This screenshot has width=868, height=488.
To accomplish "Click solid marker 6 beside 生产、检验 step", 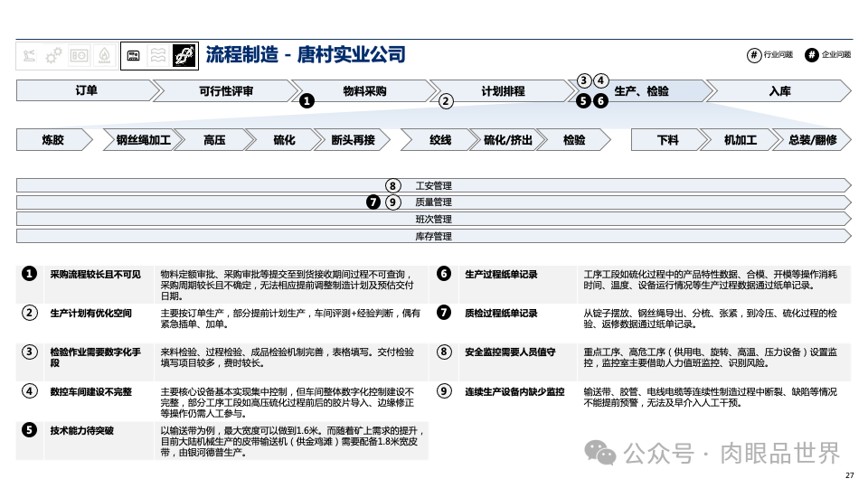I will click(x=600, y=100).
